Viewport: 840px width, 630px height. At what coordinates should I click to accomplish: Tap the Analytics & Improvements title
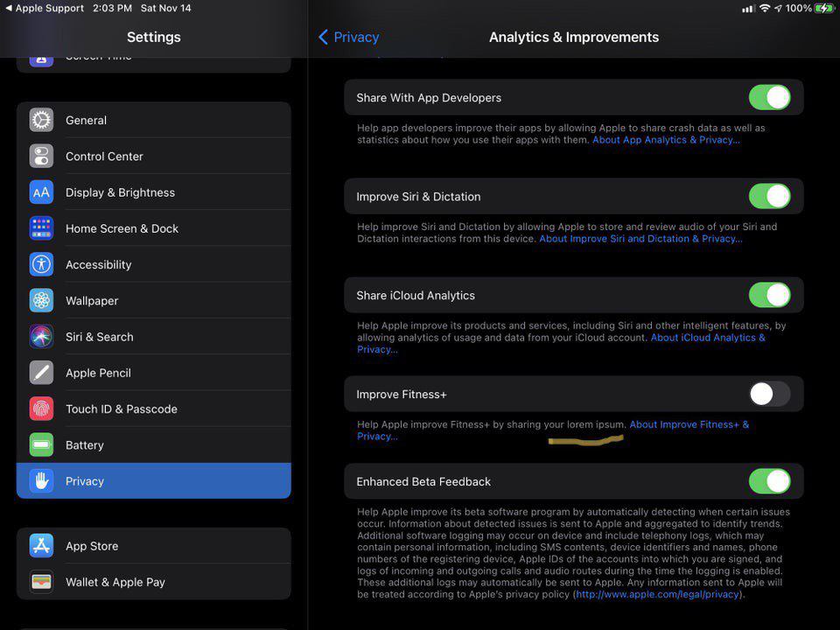pyautogui.click(x=574, y=37)
